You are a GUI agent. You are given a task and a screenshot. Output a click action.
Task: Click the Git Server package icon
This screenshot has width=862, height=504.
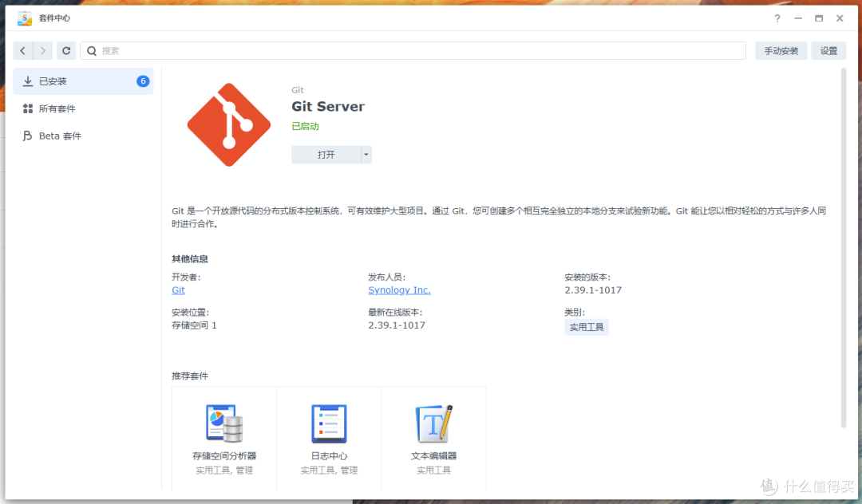tap(229, 124)
